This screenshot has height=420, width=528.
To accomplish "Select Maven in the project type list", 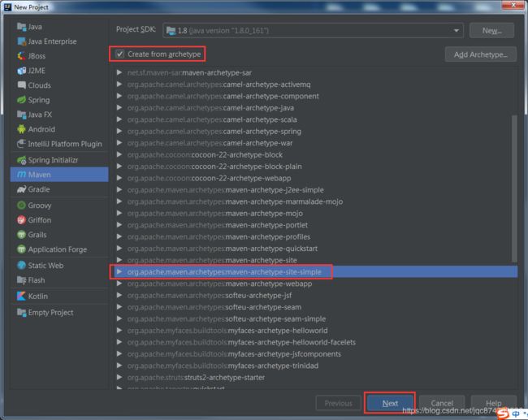I will [x=59, y=175].
